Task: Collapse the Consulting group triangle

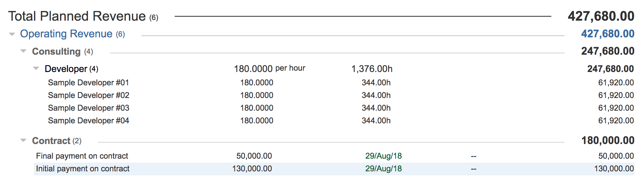Action: tap(23, 51)
